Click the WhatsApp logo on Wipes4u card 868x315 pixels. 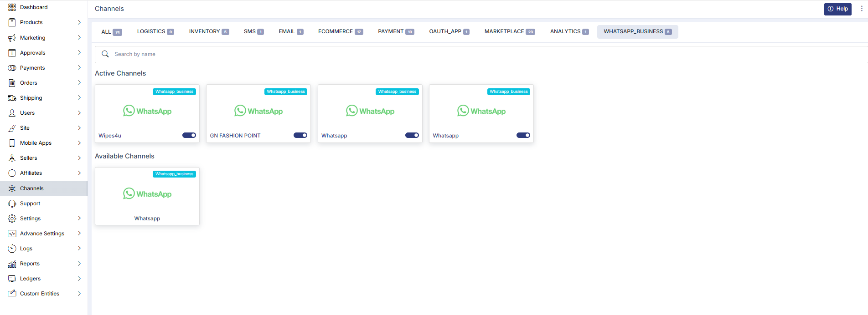point(147,111)
